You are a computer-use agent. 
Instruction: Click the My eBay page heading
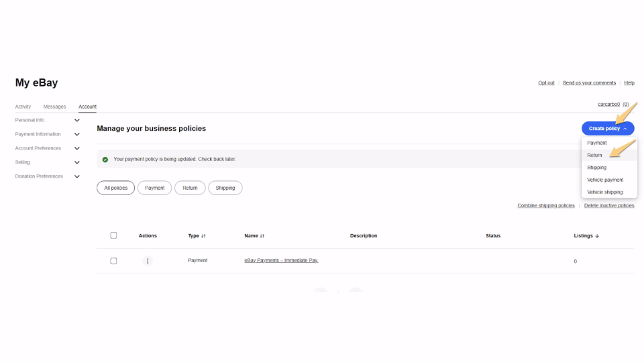[36, 83]
